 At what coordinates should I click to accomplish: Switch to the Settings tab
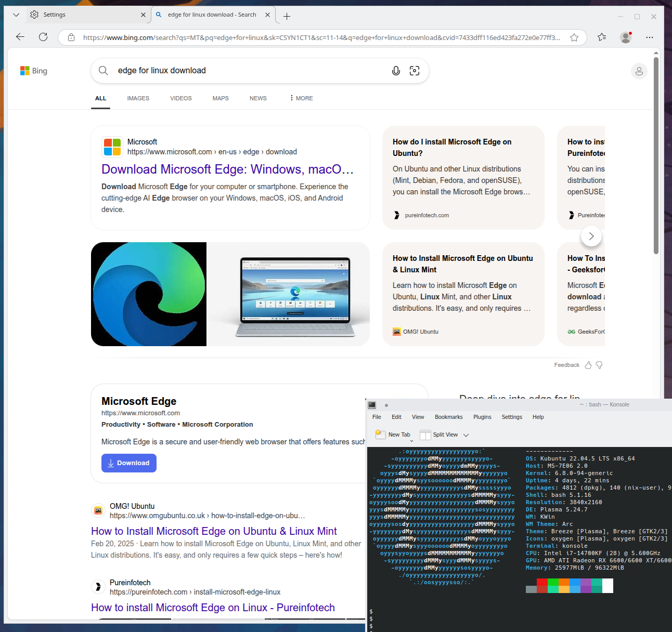(87, 15)
